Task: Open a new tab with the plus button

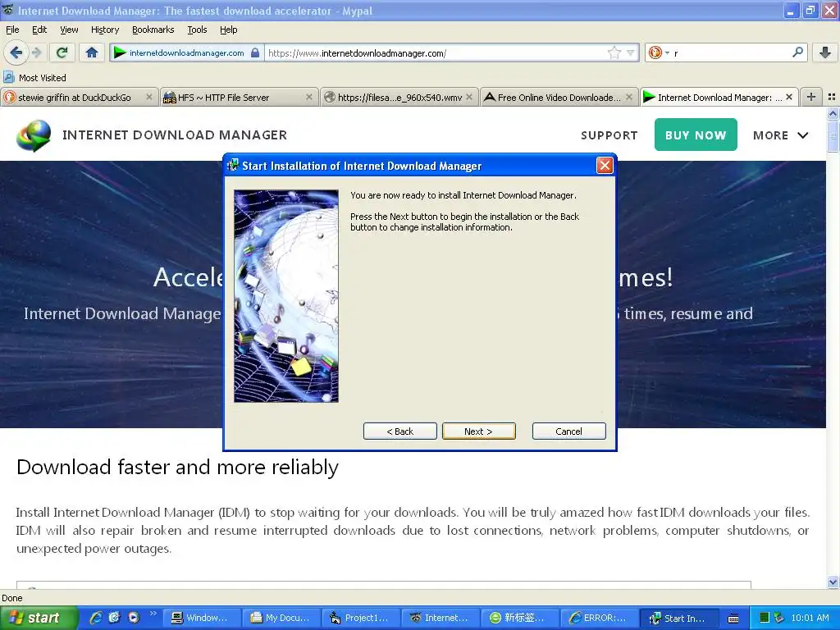Action: 811,97
